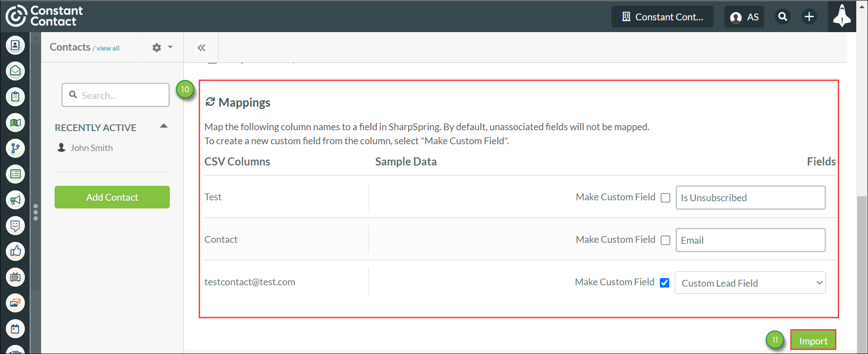Viewport: 868px width, 354px height.
Task: Open the Forms list sidebar icon
Action: pyautogui.click(x=15, y=174)
